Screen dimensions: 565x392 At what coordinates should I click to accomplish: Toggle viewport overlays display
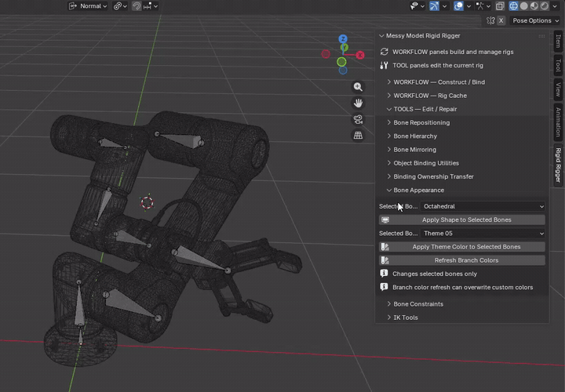458,6
